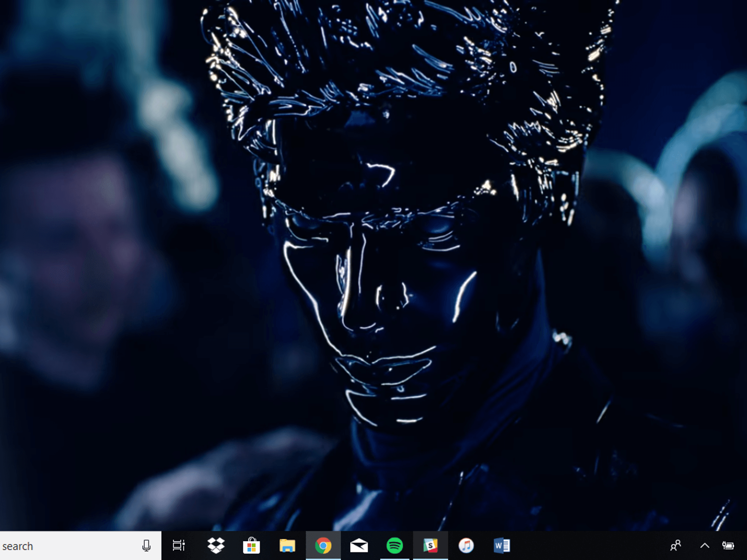
Task: Launch the Microsoft Store app
Action: tap(251, 546)
